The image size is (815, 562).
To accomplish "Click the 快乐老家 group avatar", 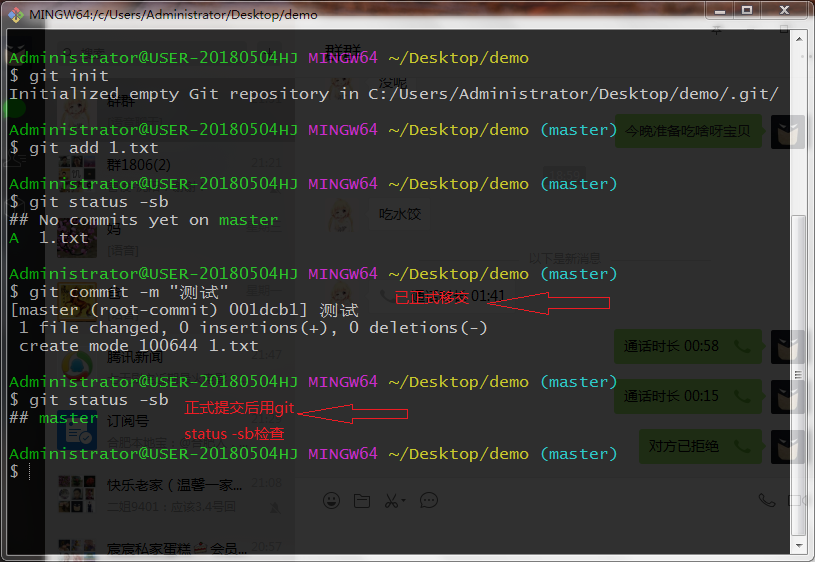I will [77, 493].
